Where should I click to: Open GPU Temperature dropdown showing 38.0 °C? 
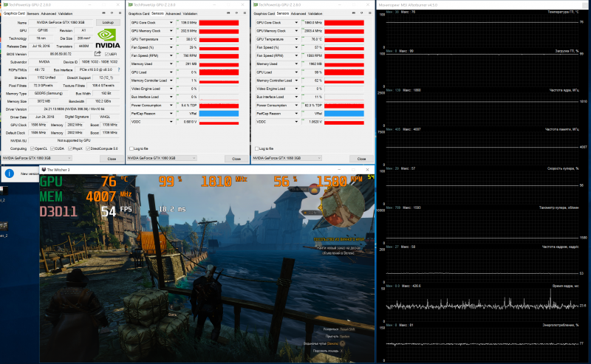point(171,39)
